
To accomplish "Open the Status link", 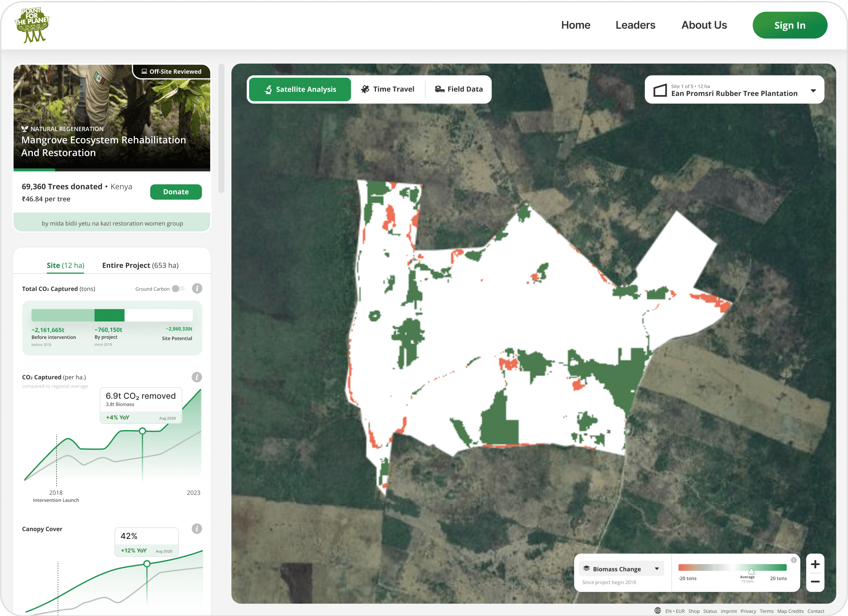I will [709, 611].
